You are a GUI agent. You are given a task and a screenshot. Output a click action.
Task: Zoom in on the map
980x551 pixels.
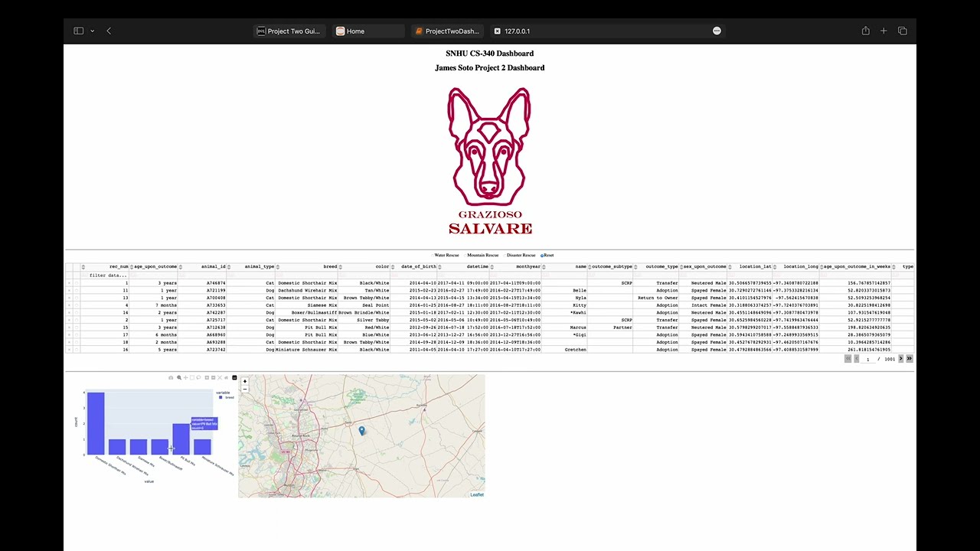(245, 381)
